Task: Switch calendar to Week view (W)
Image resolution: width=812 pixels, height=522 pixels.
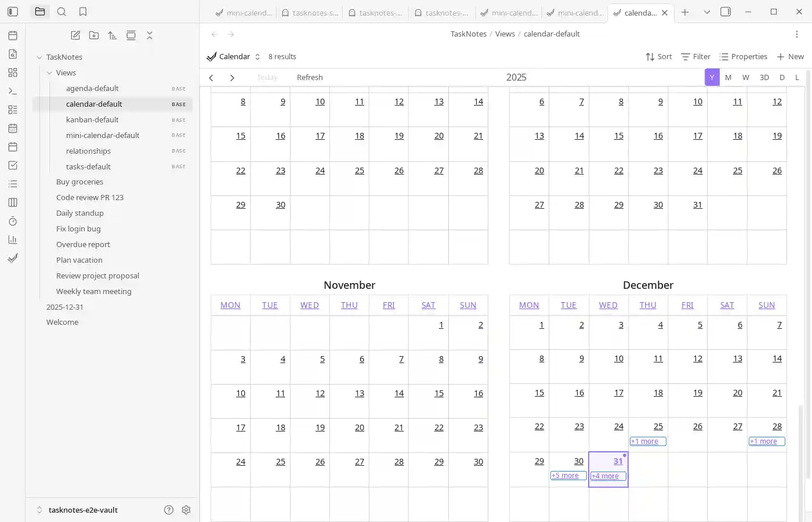Action: [x=745, y=77]
